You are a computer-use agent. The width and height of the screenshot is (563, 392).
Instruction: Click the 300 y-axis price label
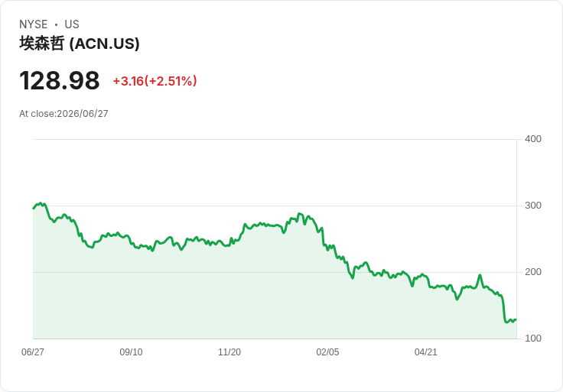tap(533, 206)
